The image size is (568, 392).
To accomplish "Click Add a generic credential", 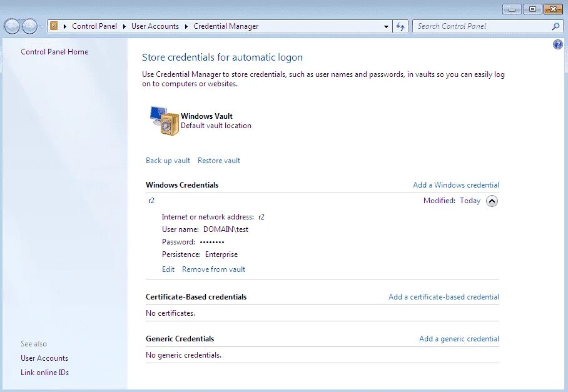I will [x=459, y=339].
